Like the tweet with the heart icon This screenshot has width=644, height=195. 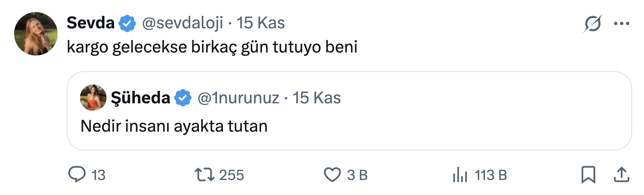click(x=332, y=174)
